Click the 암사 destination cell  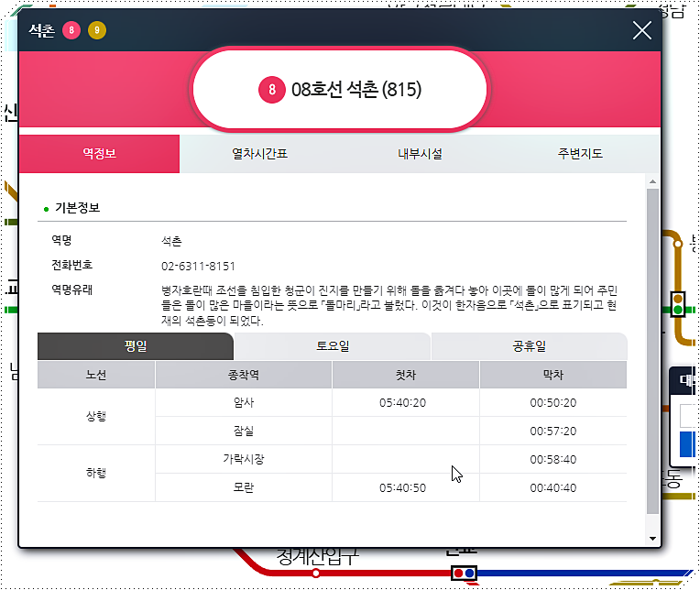[244, 402]
